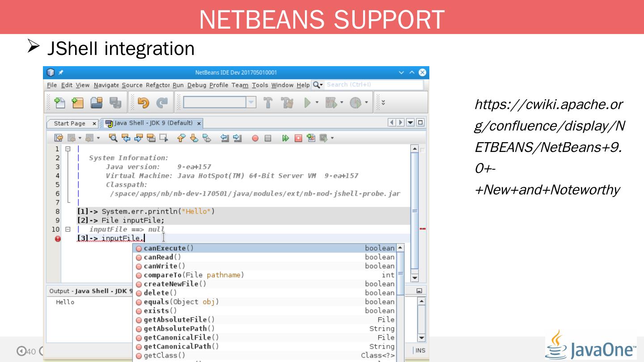Collapse the code fold at line 10

coord(68,229)
